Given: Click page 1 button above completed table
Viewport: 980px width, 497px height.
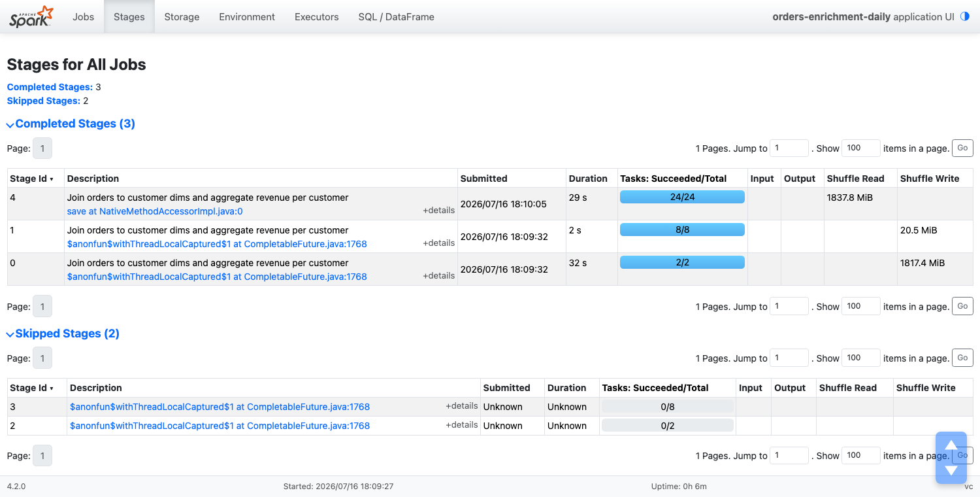Looking at the screenshot, I should 42,148.
